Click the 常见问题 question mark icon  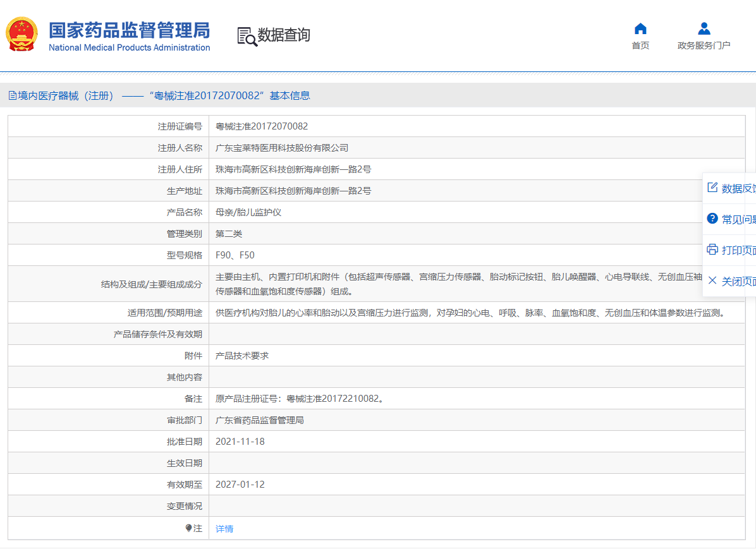point(712,219)
